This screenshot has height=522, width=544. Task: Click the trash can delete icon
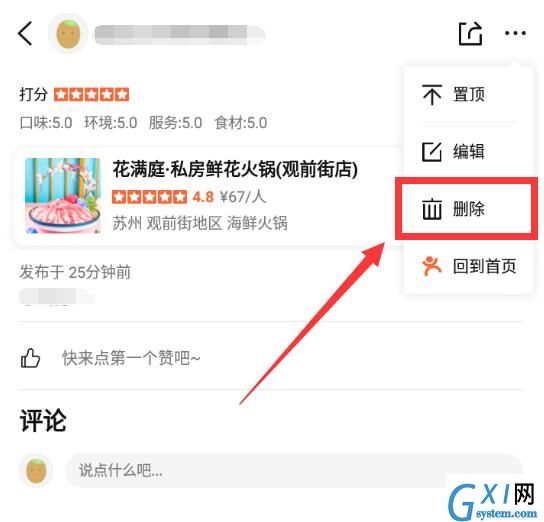pos(432,209)
